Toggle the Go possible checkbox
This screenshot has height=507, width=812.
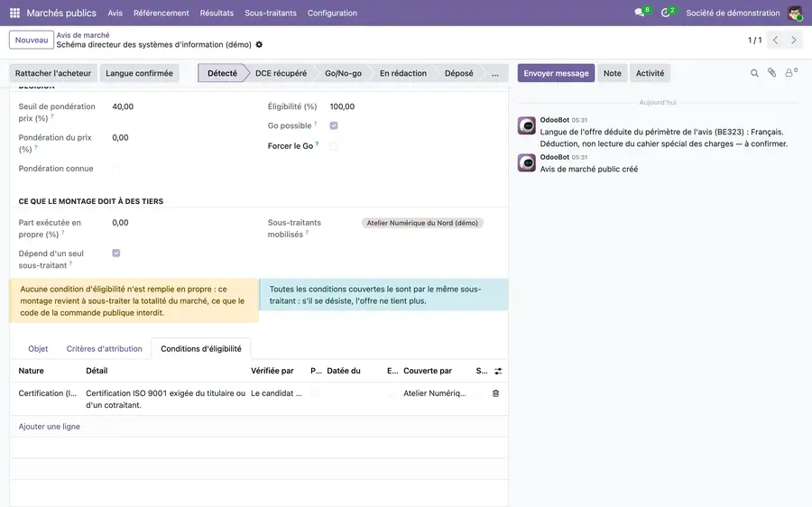point(334,125)
